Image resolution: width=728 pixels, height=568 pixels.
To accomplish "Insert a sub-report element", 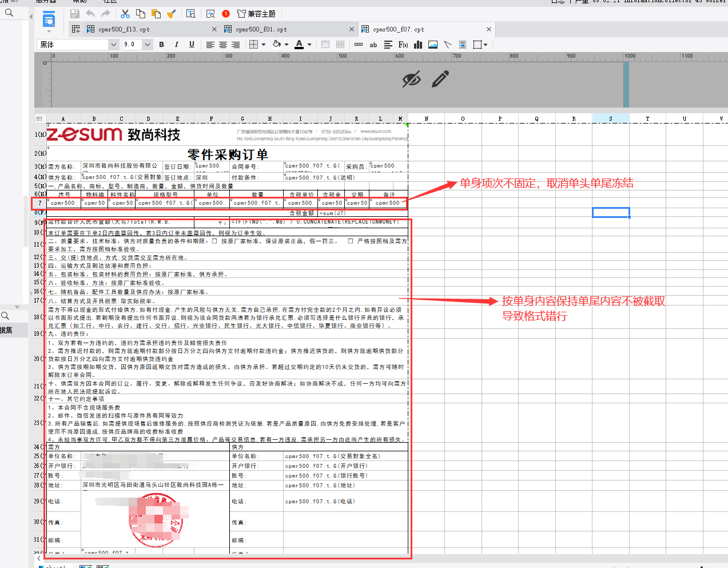I will pos(463,45).
